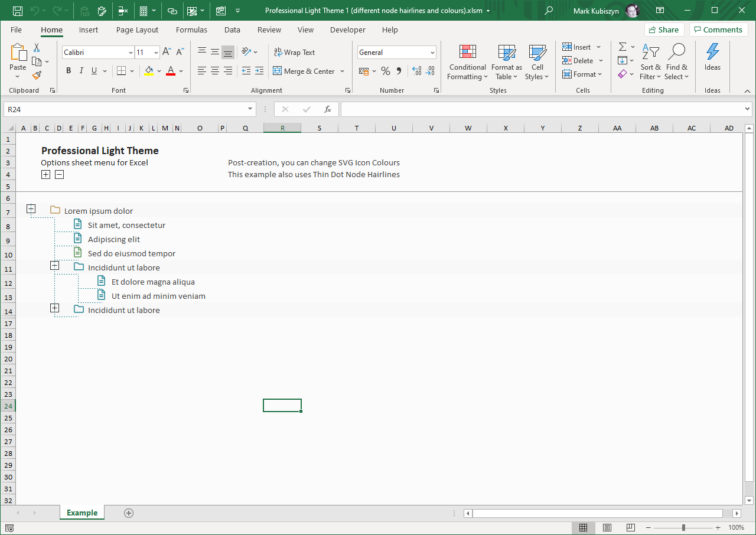
Task: Collapse the Lorem ipsum dolor node
Action: [x=31, y=209]
